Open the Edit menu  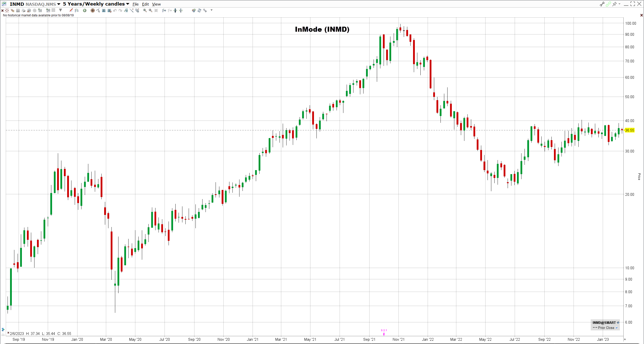[145, 4]
